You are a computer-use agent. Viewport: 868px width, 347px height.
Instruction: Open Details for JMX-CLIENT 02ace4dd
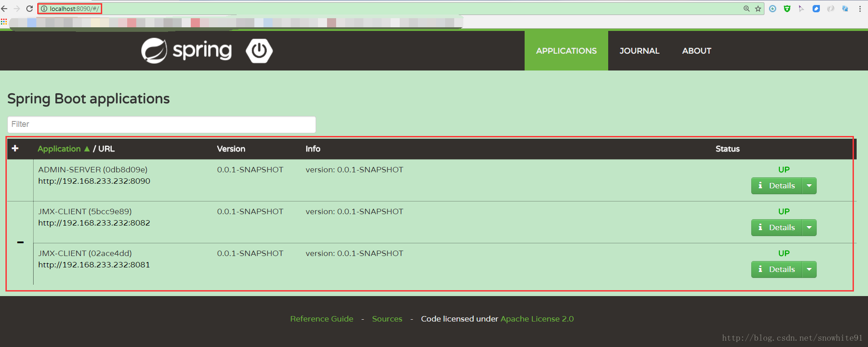click(x=777, y=269)
